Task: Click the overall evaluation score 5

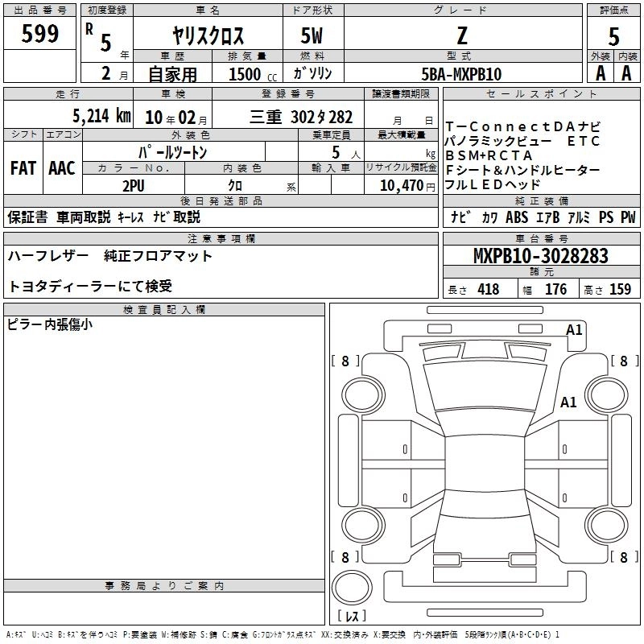Action: pos(613,36)
